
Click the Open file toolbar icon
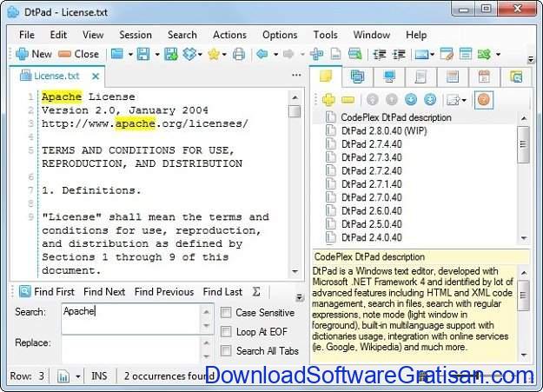[117, 54]
